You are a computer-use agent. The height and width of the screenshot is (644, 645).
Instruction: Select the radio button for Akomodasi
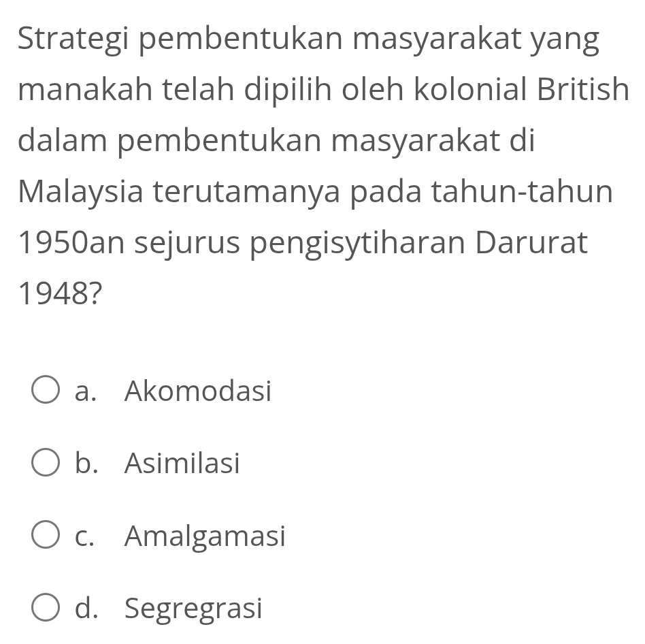point(46,391)
